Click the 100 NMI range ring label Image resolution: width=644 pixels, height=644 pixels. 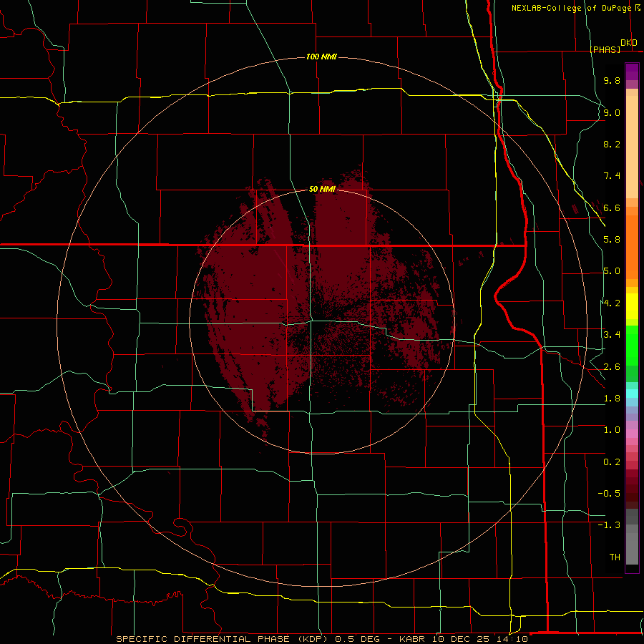click(x=321, y=57)
